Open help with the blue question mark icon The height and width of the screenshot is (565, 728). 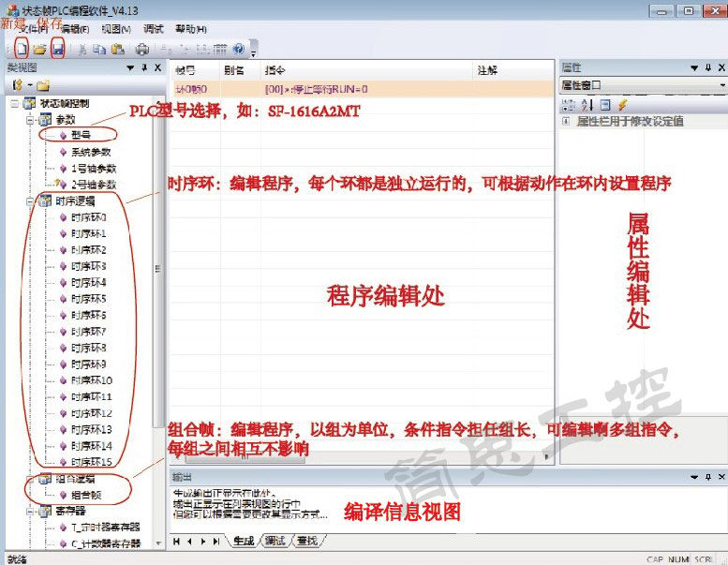239,49
